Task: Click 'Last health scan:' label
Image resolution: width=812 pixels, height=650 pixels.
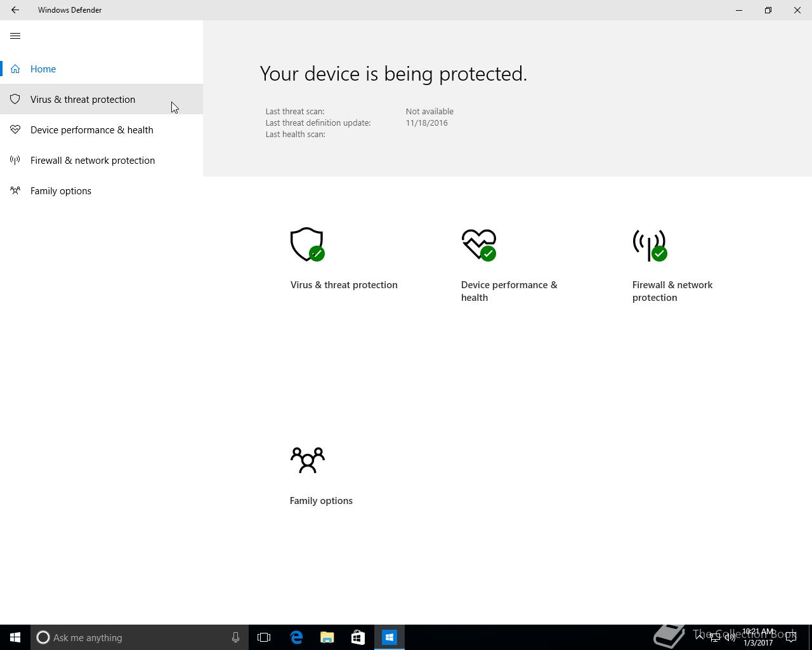Action: tap(296, 135)
